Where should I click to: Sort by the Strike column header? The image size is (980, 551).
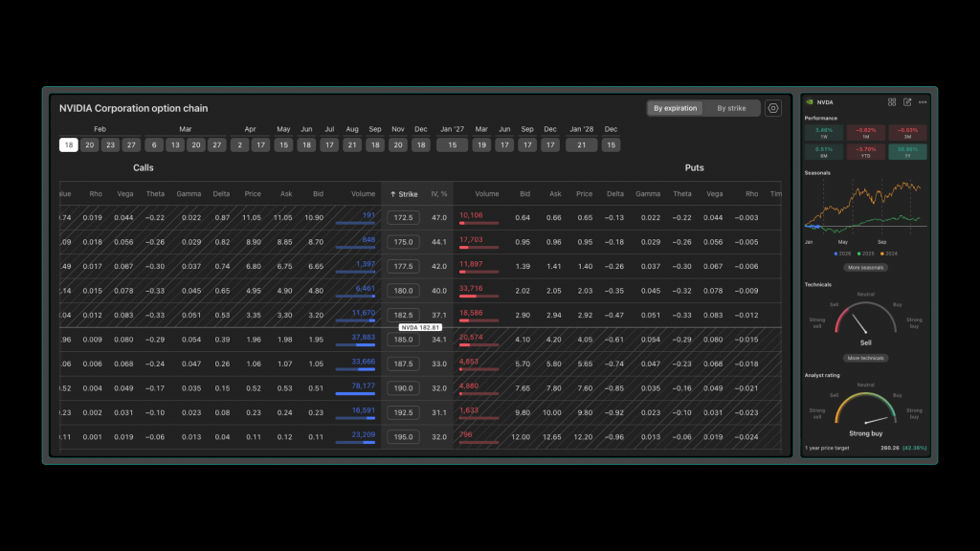tap(404, 194)
